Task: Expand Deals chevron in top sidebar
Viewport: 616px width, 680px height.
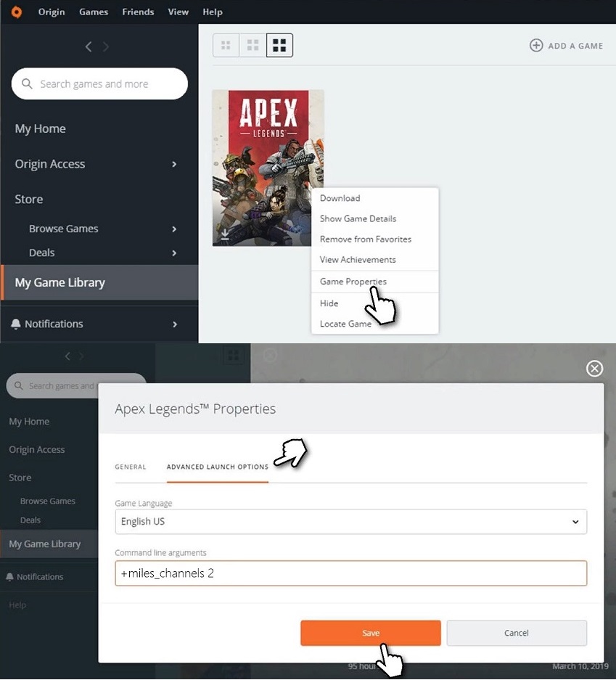Action: click(174, 253)
